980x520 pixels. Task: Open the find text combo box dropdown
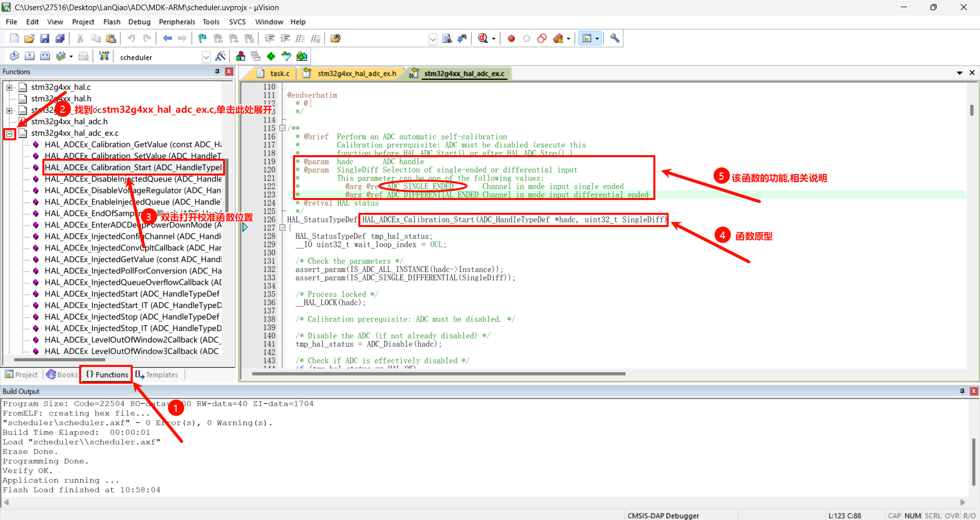point(433,39)
